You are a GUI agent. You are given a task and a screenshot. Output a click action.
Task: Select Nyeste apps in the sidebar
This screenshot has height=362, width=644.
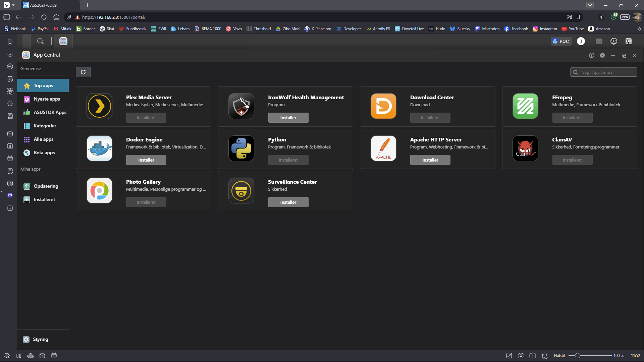tap(47, 99)
